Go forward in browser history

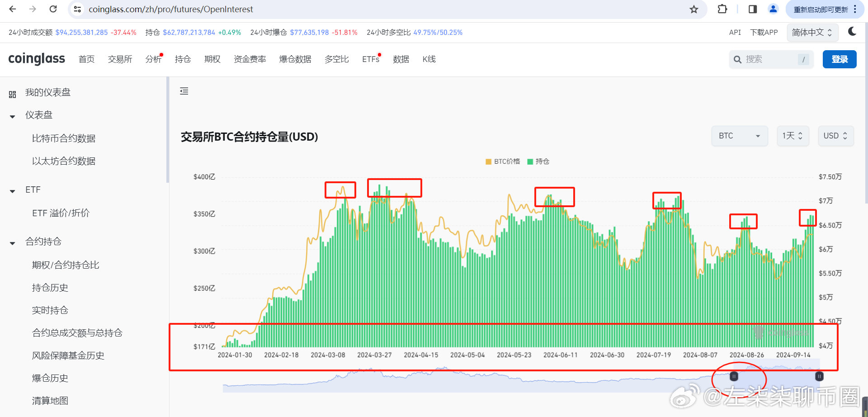tap(33, 9)
